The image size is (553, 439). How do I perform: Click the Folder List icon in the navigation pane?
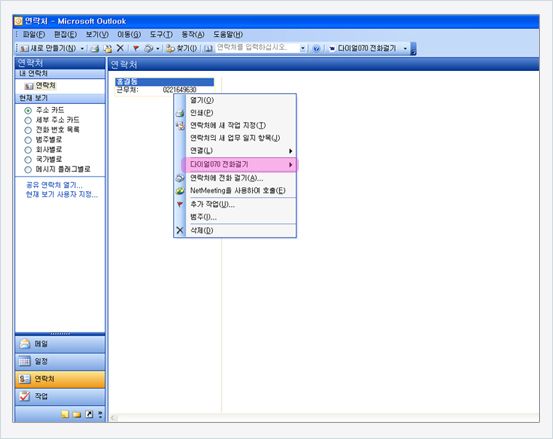(x=77, y=415)
